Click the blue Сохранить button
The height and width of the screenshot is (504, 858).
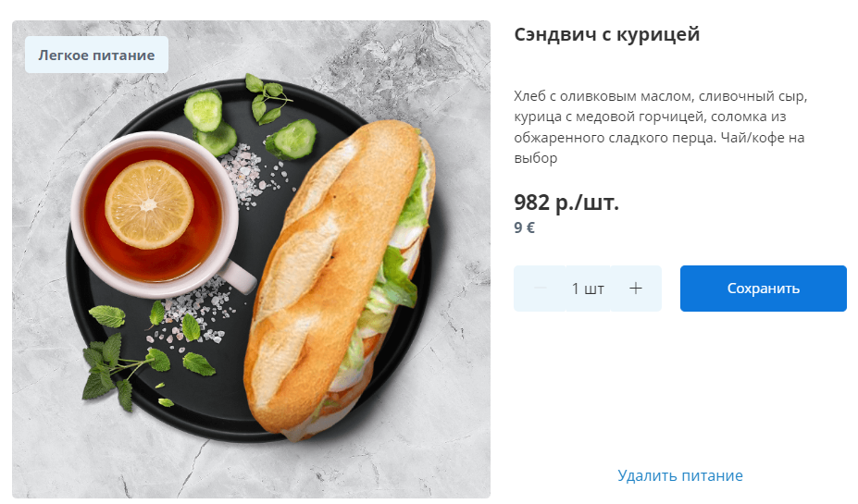tap(763, 289)
